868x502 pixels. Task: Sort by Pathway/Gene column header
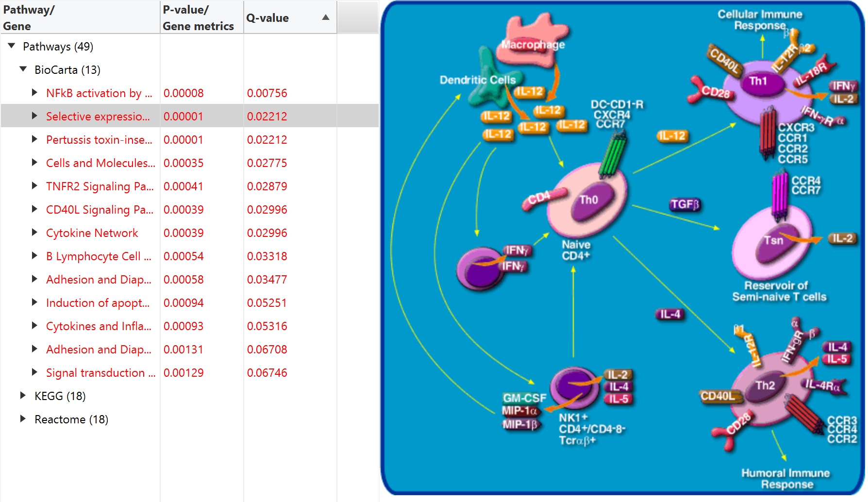tap(80, 17)
